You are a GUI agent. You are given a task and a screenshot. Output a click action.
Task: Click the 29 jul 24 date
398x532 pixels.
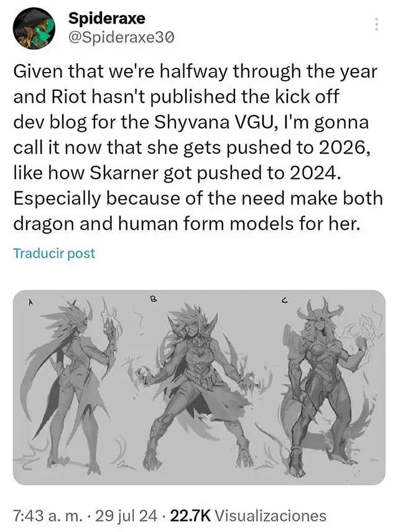[127, 516]
